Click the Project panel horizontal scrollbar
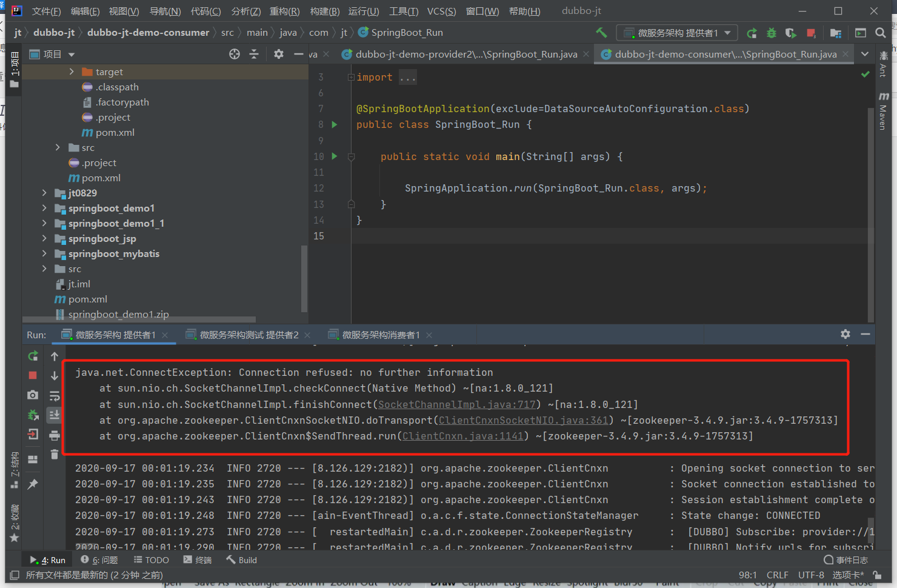This screenshot has height=588, width=897. click(x=139, y=319)
